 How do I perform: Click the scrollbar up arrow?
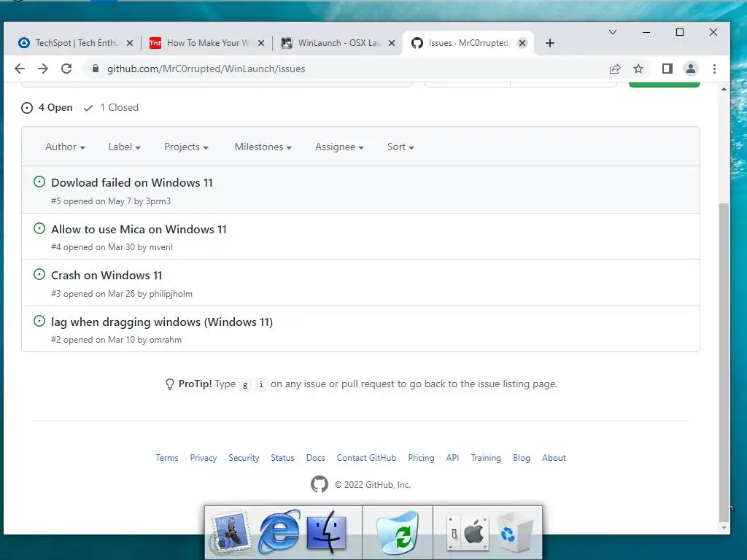click(724, 90)
